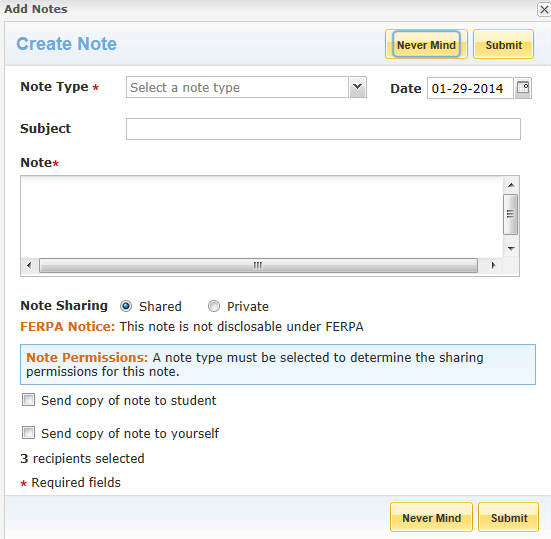This screenshot has width=551, height=539.
Task: Click the Date input field
Action: click(470, 88)
